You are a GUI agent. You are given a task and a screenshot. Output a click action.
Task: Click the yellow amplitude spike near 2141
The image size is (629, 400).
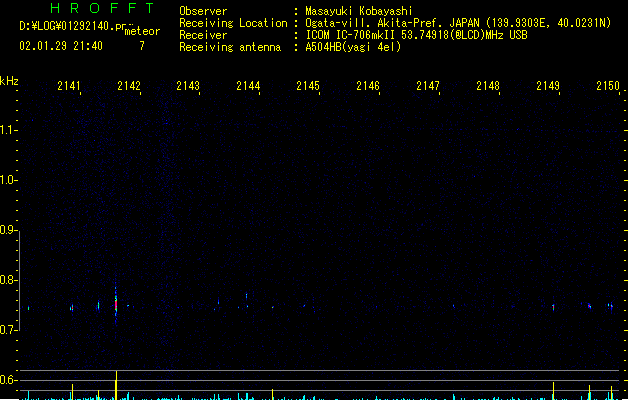73,392
